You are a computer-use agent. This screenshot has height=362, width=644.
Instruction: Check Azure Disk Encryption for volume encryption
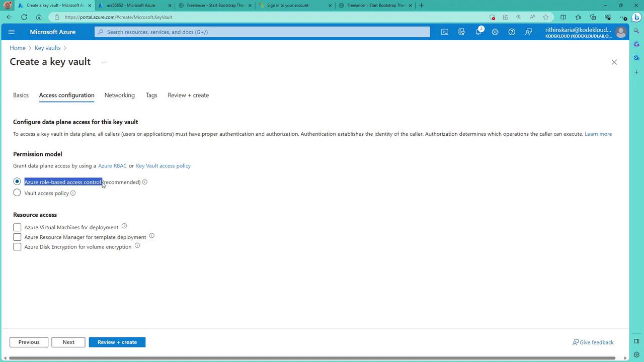(17, 247)
